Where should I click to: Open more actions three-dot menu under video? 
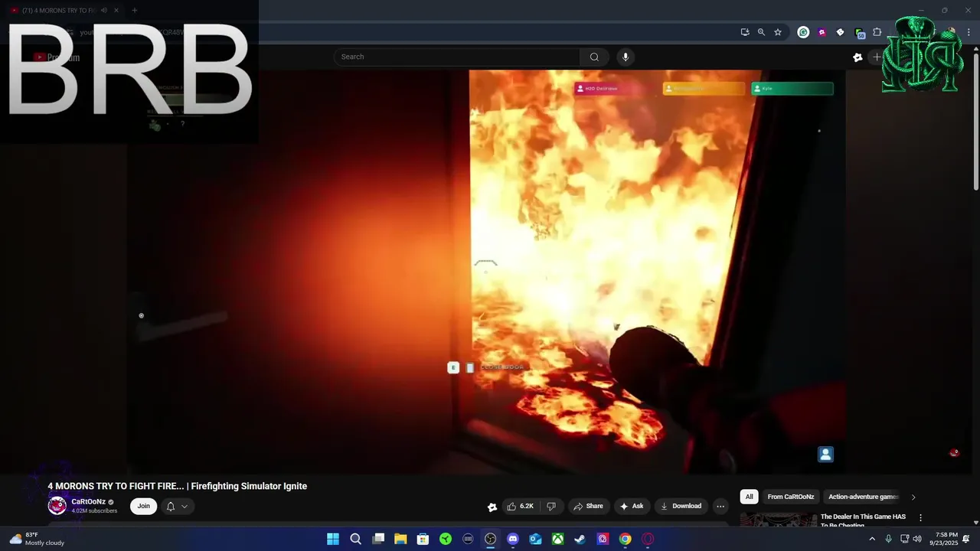click(x=720, y=506)
